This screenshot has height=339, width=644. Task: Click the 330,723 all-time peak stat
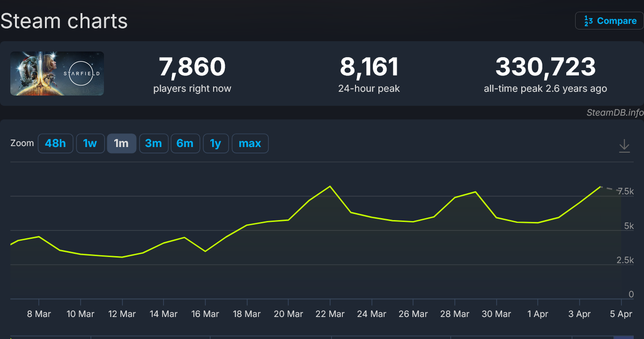tap(546, 74)
